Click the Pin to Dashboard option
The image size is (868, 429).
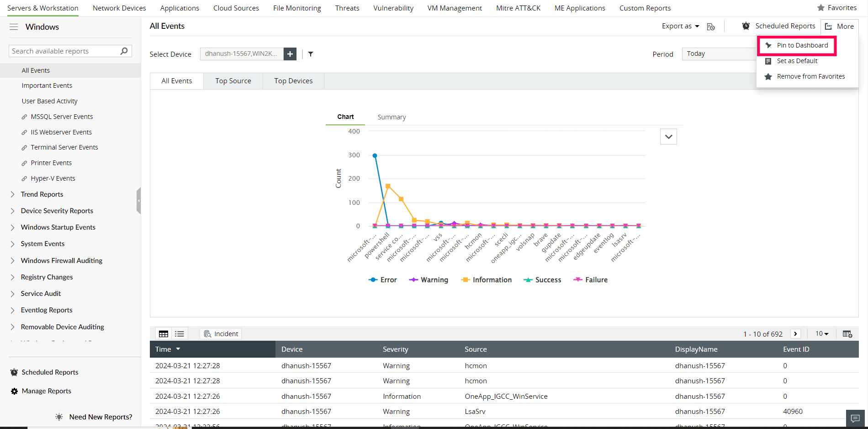point(802,45)
